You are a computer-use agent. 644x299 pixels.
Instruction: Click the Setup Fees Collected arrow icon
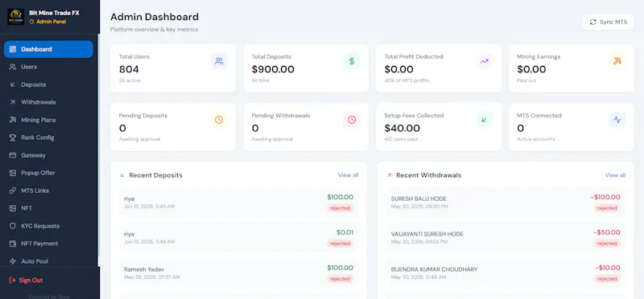(485, 121)
